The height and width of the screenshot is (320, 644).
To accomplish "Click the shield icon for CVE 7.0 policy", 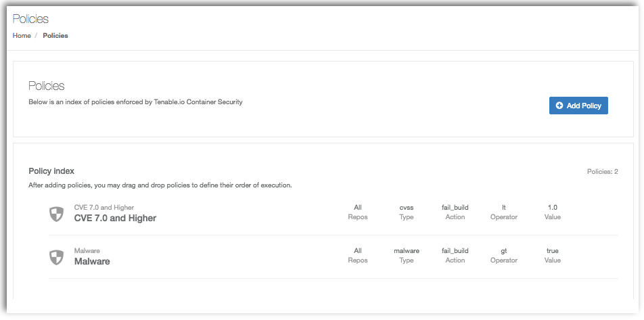I will (56, 214).
